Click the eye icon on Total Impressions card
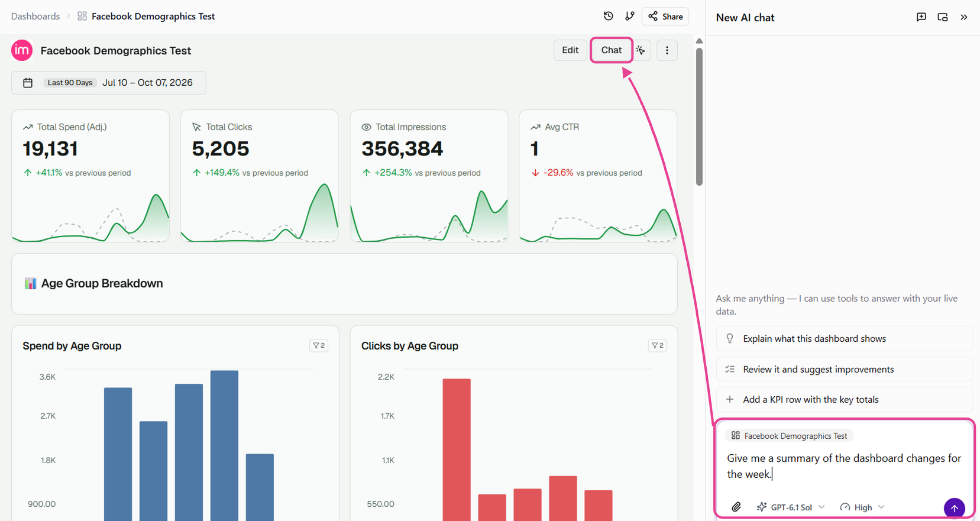980x521 pixels. (x=367, y=127)
